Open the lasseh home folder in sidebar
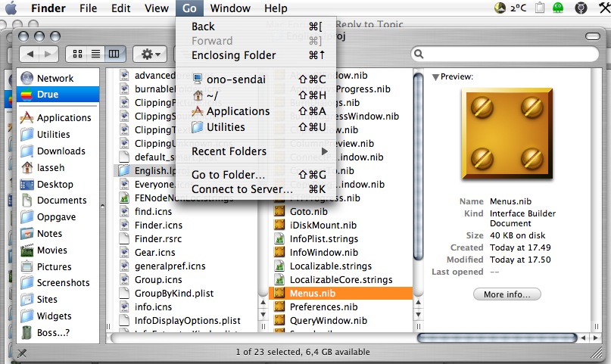Viewport: 611px width, 364px height. click(x=58, y=168)
